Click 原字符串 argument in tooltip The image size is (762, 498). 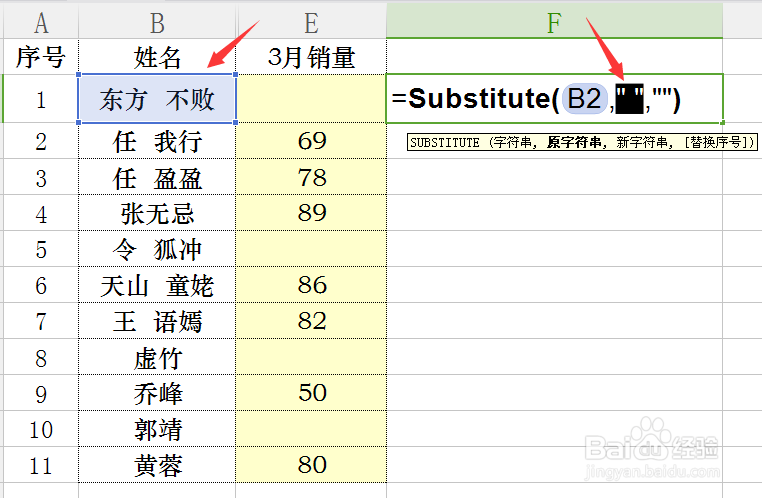pyautogui.click(x=574, y=142)
